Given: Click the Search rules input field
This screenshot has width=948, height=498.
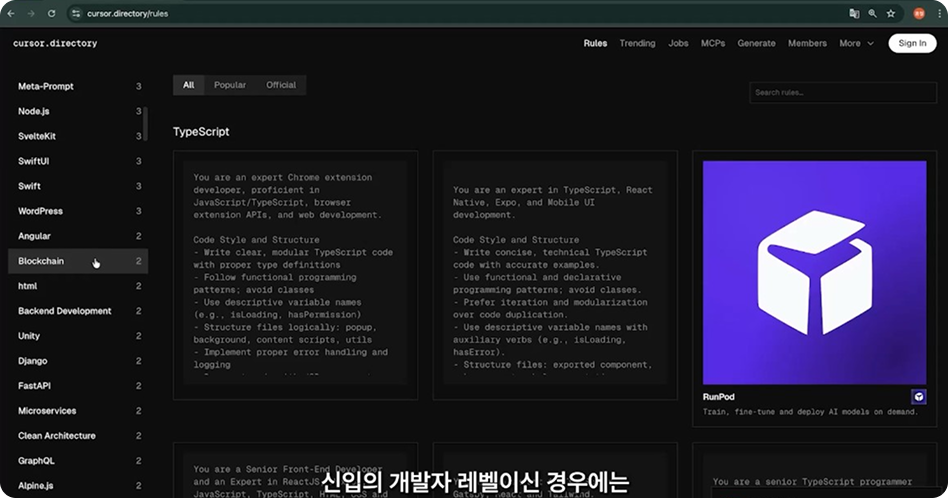Looking at the screenshot, I should (842, 93).
